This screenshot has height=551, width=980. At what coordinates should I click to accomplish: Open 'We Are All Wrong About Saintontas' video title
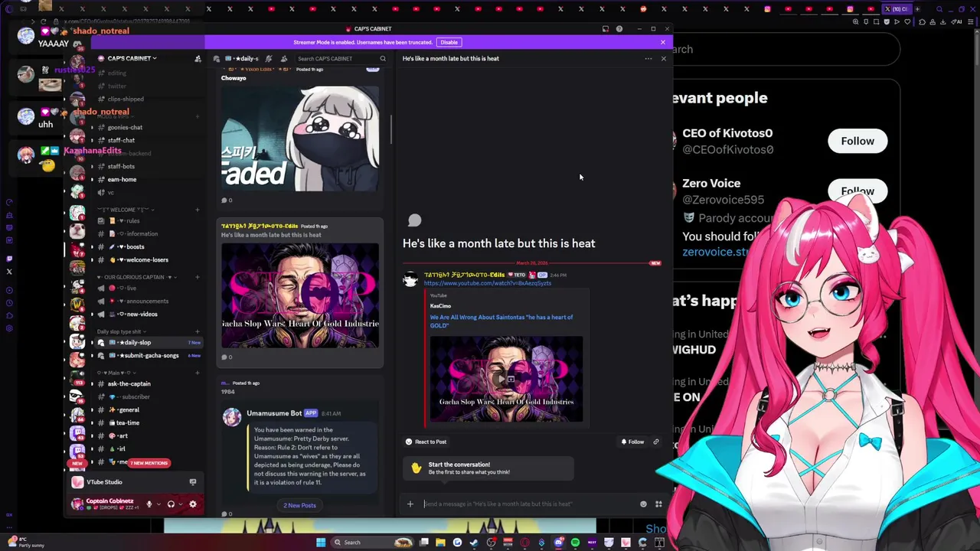click(501, 321)
